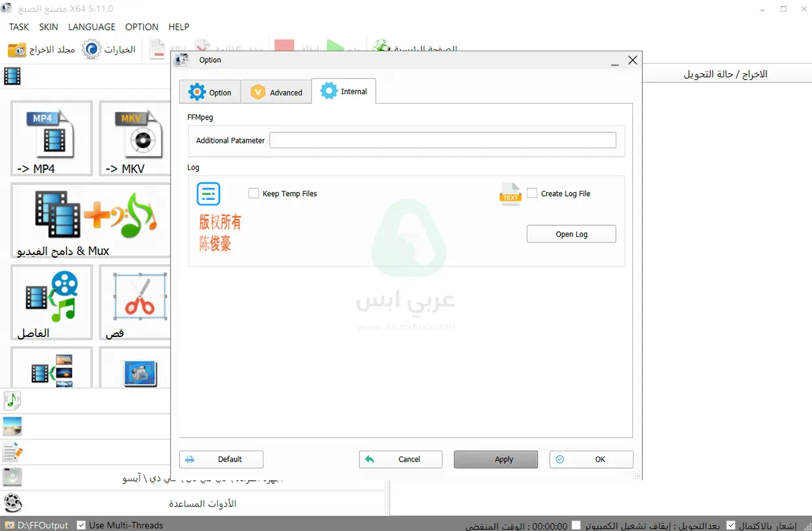Open the TASK menu

[x=18, y=27]
